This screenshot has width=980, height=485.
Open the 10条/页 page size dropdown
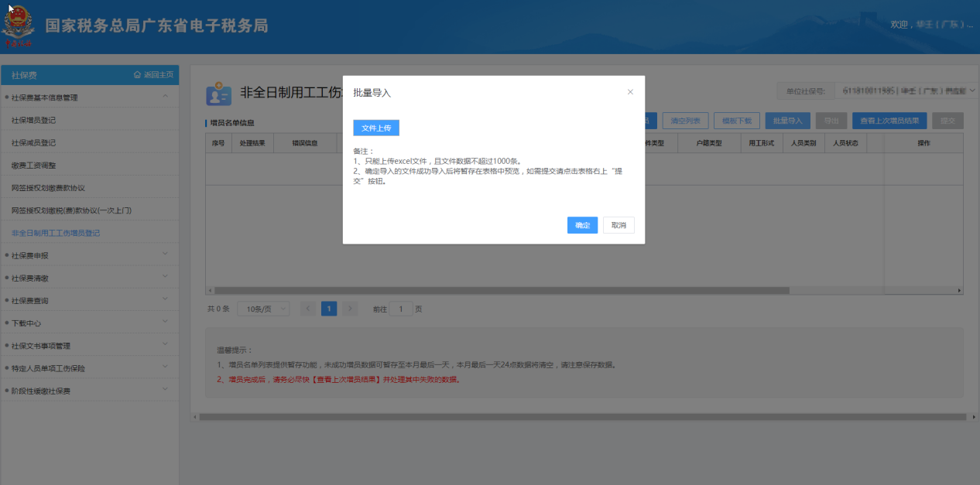(262, 309)
